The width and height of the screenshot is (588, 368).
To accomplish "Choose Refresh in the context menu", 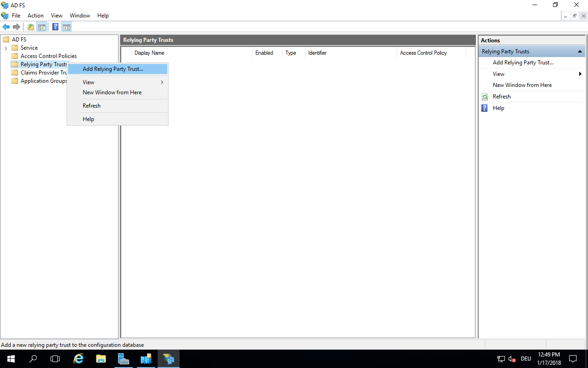I will (x=118, y=106).
